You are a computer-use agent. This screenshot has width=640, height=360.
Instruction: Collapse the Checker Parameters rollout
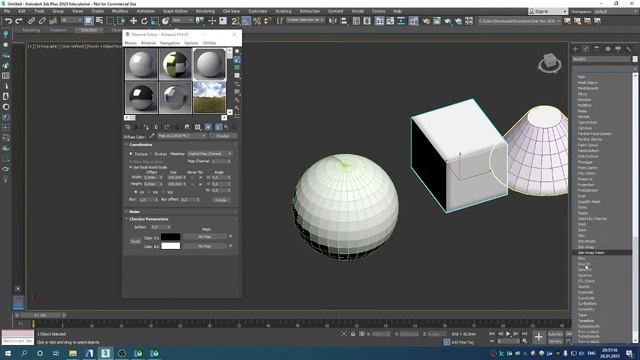[x=148, y=219]
